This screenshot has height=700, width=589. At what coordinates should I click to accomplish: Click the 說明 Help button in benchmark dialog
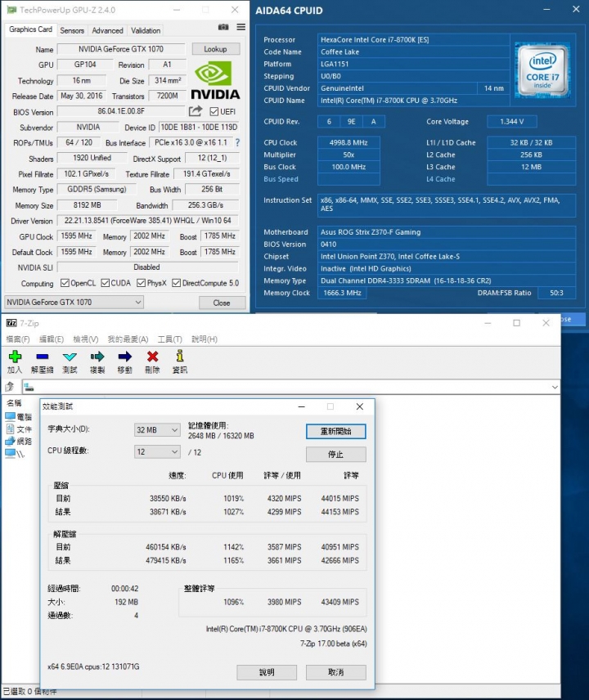pos(267,672)
